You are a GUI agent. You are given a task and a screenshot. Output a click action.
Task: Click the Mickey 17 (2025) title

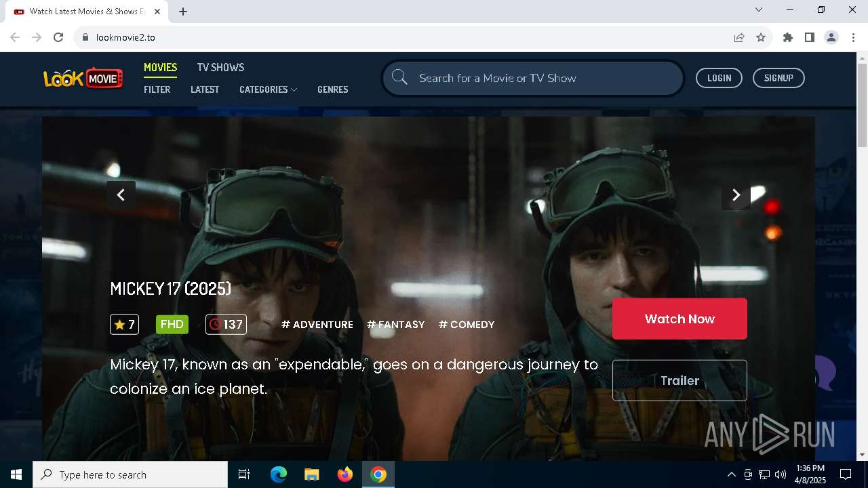click(171, 289)
